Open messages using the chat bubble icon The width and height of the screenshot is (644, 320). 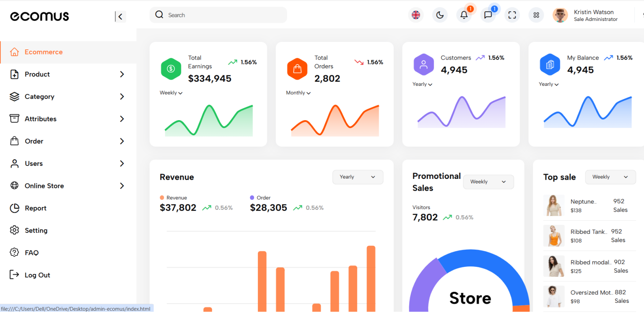(x=488, y=15)
